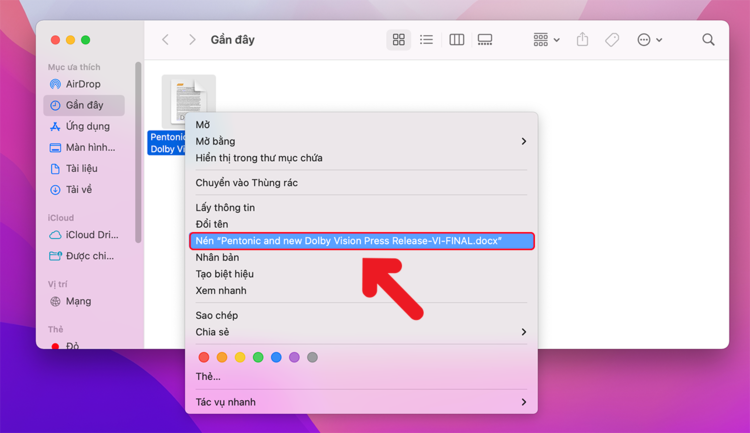Select Tạo biệt hiệu menu item
This screenshot has height=433, width=750.
click(x=361, y=274)
